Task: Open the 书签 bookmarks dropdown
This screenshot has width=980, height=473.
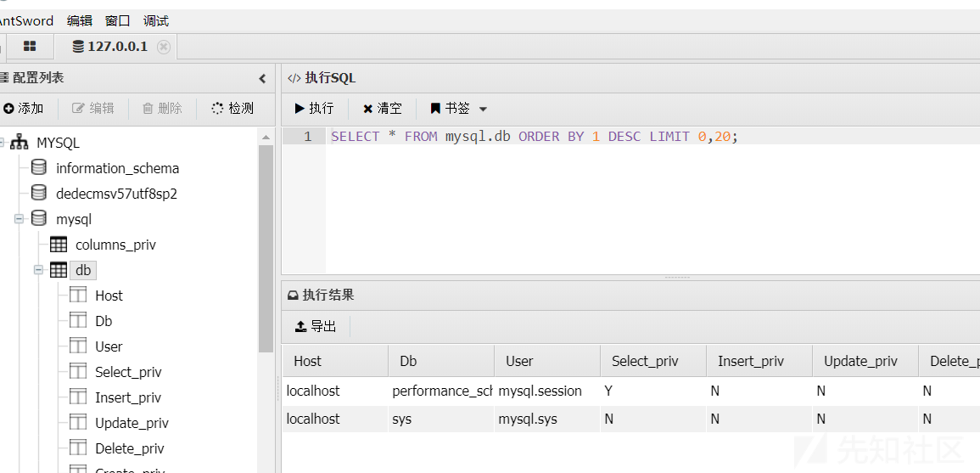Action: pos(458,108)
